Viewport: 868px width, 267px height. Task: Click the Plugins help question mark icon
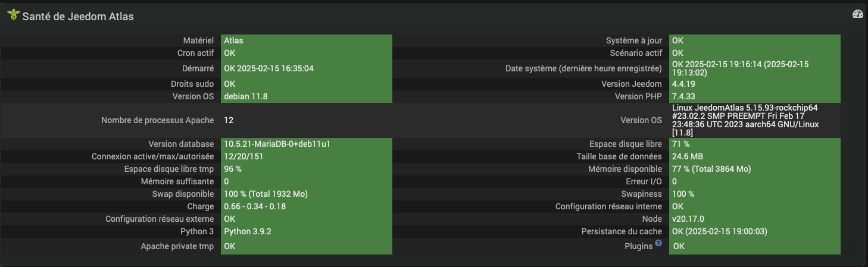[x=658, y=243]
